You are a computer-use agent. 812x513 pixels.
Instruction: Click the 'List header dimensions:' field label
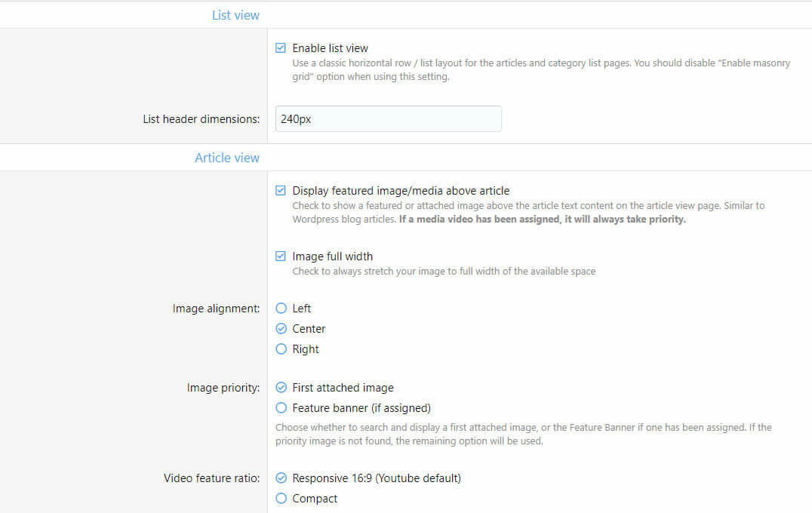[x=201, y=119]
